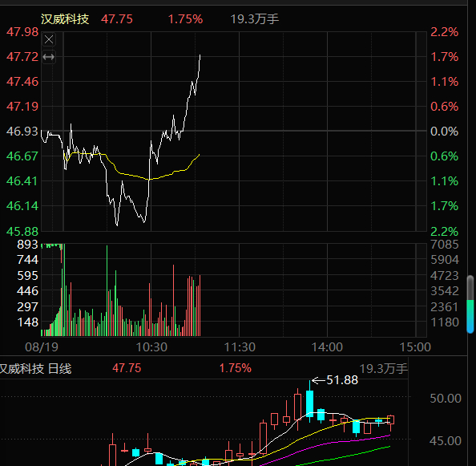Select the 15:00 time axis label
Screen dimensions: 476x466
(415, 347)
